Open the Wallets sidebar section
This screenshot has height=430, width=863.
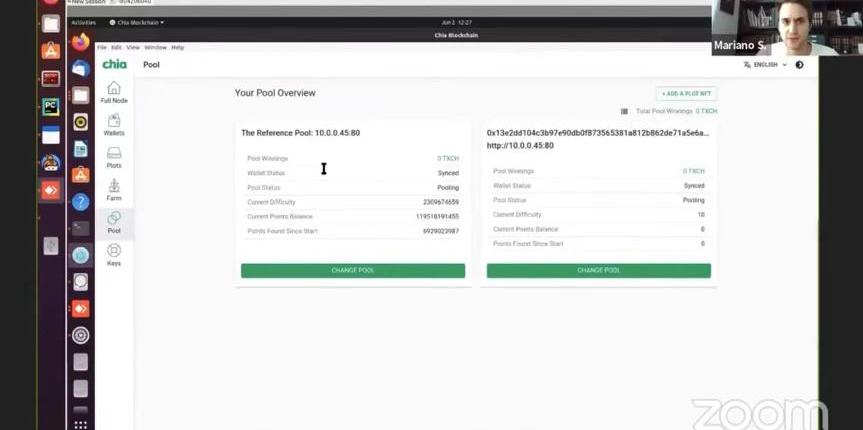[114, 124]
